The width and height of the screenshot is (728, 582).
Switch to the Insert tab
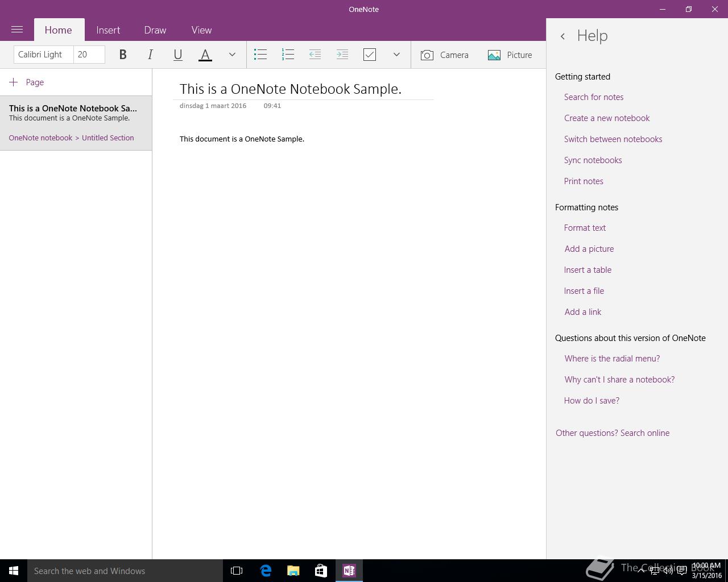(x=108, y=30)
